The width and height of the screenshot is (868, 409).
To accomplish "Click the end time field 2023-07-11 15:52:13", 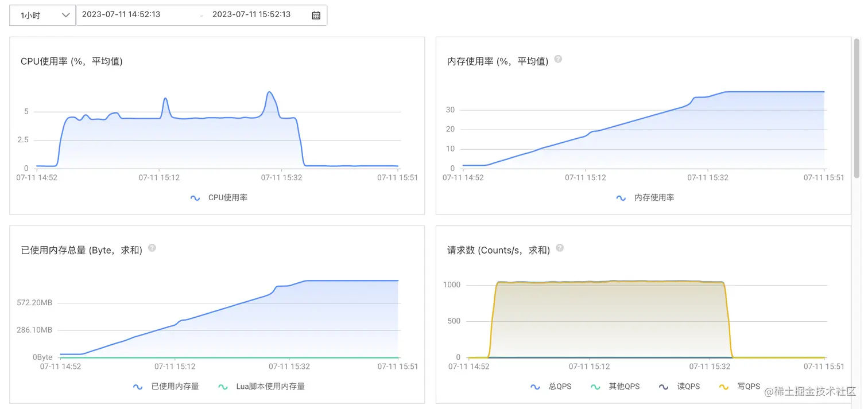I will tap(251, 15).
